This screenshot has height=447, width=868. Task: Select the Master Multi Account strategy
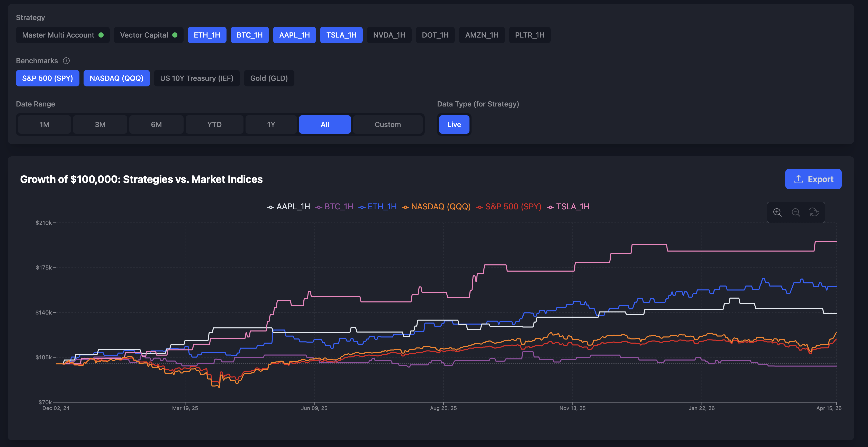point(63,35)
